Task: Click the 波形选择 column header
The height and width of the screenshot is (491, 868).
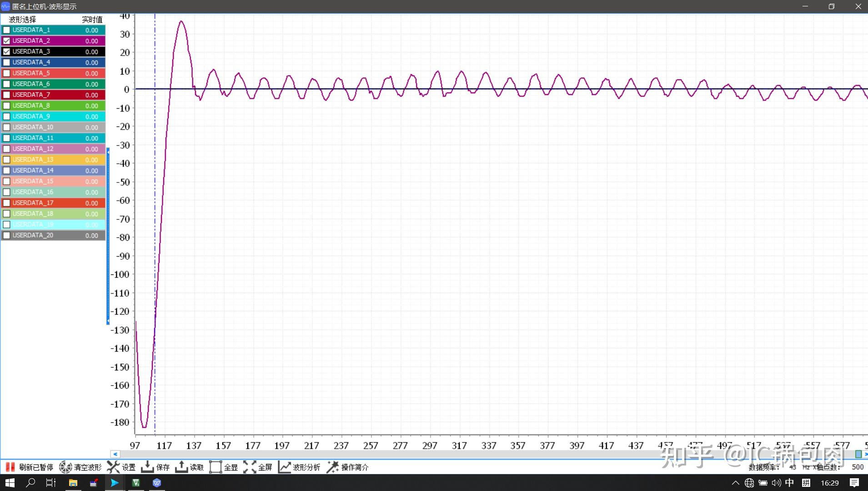Action: click(x=22, y=20)
